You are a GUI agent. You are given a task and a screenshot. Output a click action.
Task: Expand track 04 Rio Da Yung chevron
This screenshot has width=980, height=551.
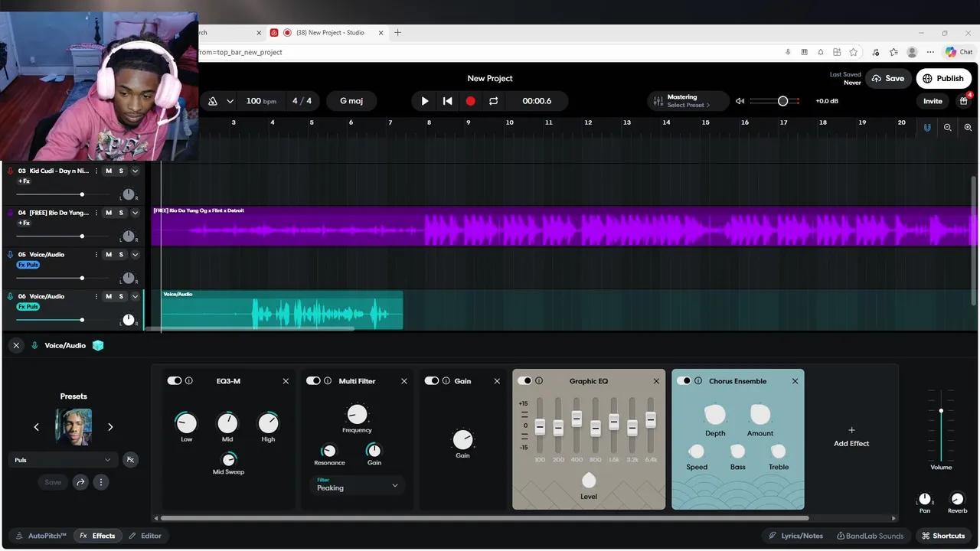pos(136,213)
